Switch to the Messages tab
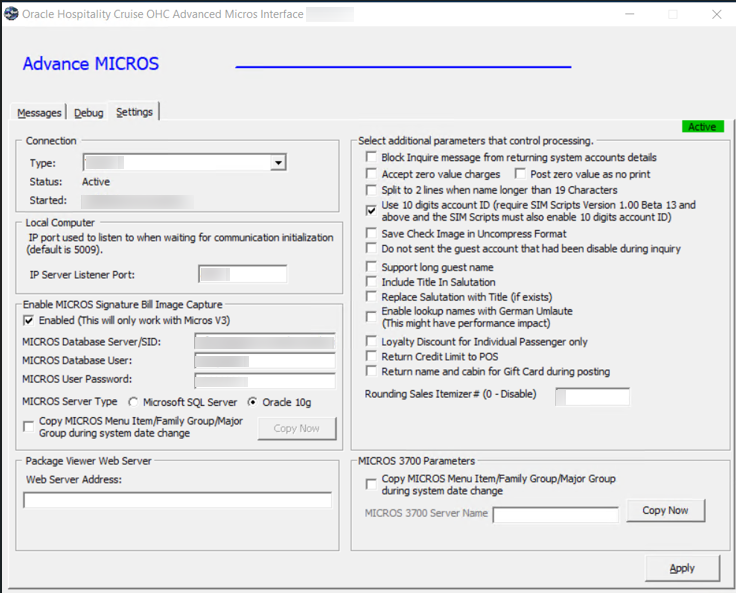This screenshot has width=736, height=593. 39,113
